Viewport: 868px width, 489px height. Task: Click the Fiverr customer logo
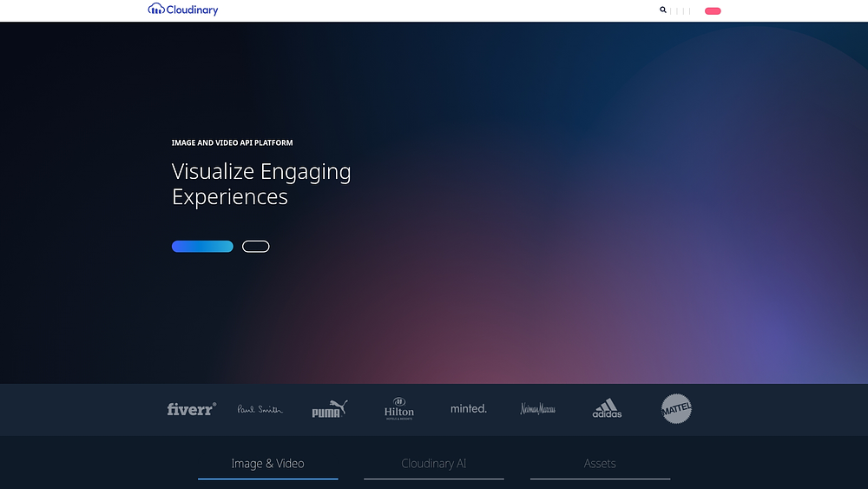[x=192, y=409]
